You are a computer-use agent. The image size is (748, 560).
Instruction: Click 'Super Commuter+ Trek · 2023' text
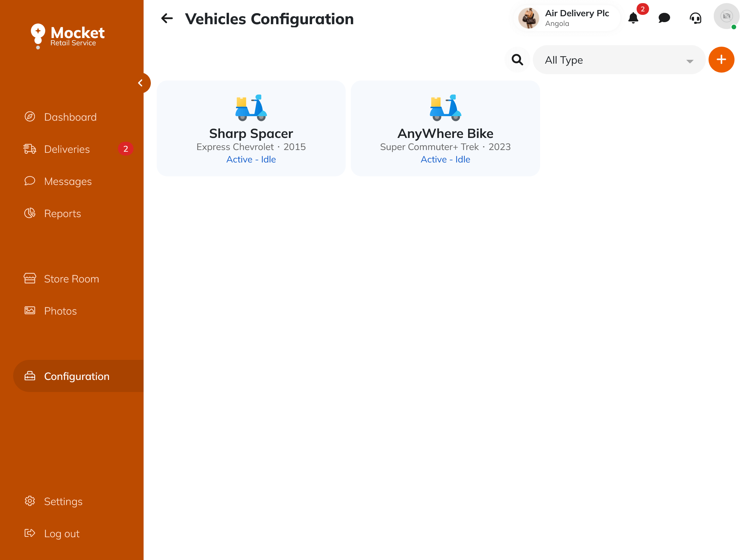(445, 147)
